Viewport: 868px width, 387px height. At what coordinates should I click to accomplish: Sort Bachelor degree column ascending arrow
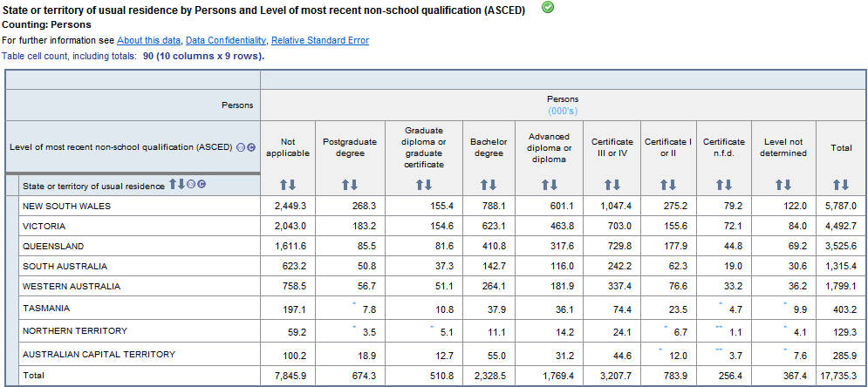(484, 185)
